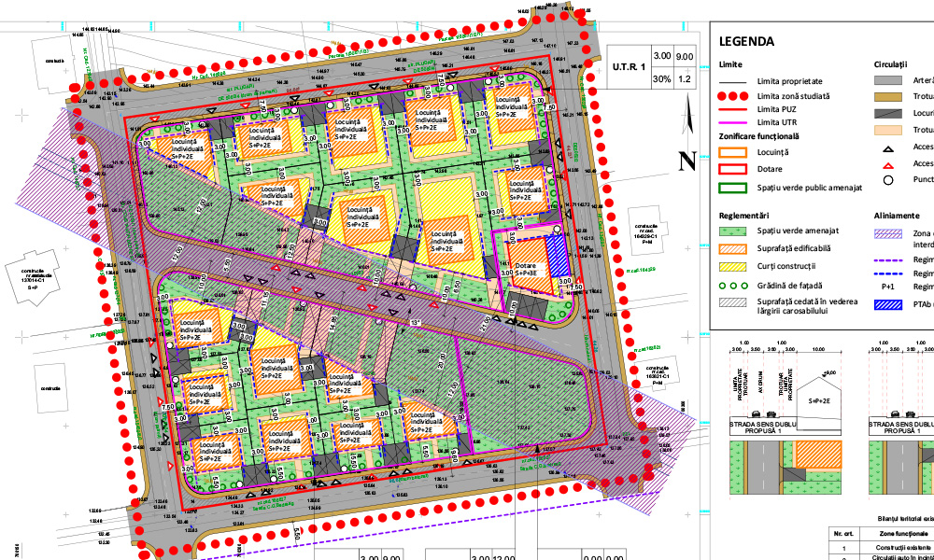Click the Spațiu verde public amenajat label
This screenshot has width=934, height=560.
pyautogui.click(x=810, y=188)
